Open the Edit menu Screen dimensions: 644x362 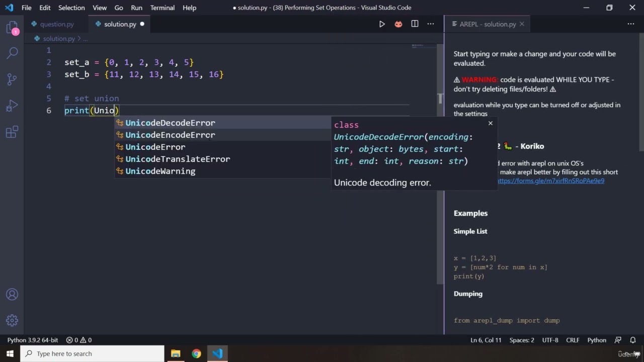click(45, 8)
